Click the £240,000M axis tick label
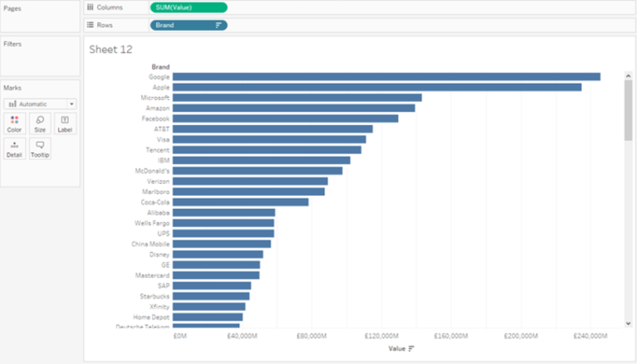 point(591,336)
